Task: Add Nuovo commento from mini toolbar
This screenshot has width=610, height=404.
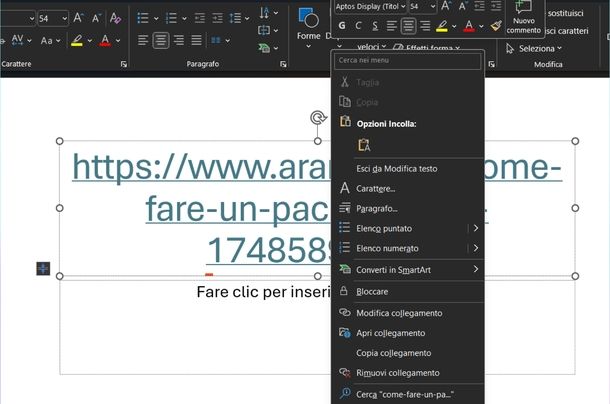Action: pos(524,18)
